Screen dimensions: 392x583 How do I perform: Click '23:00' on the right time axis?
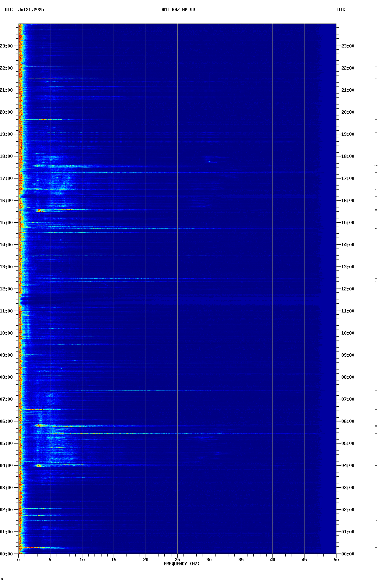click(x=348, y=46)
